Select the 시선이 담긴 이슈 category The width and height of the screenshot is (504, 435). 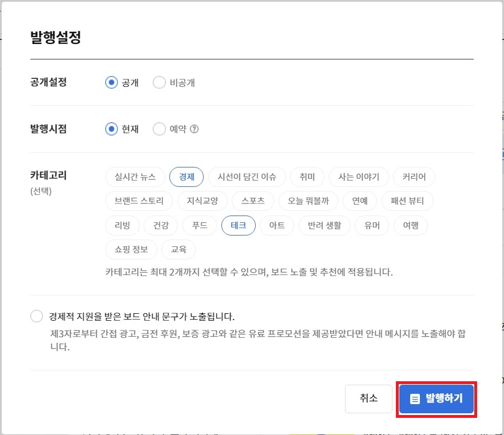point(247,177)
